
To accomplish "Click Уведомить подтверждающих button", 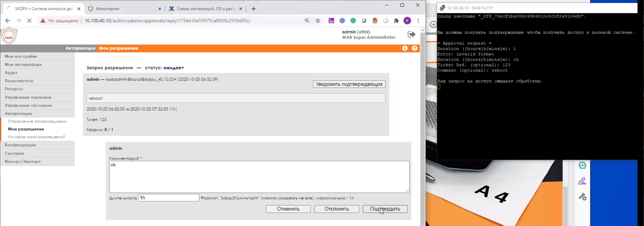I will [349, 84].
